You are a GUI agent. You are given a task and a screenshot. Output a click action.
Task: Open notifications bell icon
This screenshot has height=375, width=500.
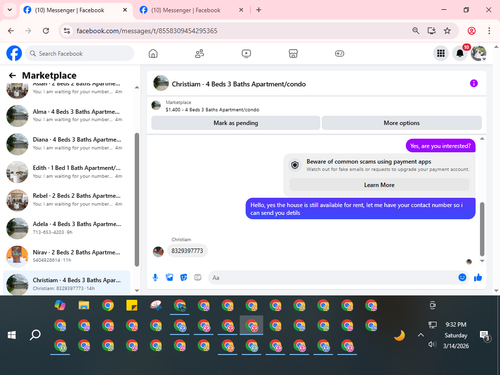(x=460, y=53)
